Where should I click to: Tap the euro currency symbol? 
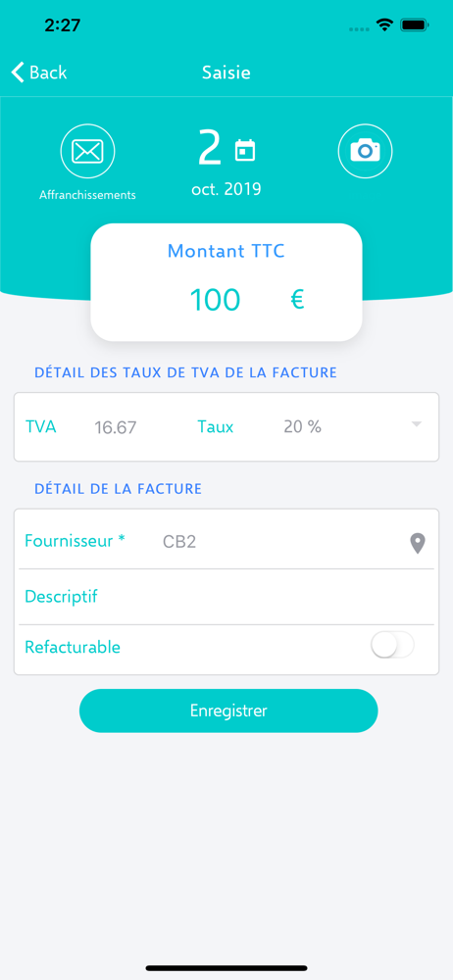coord(297,300)
